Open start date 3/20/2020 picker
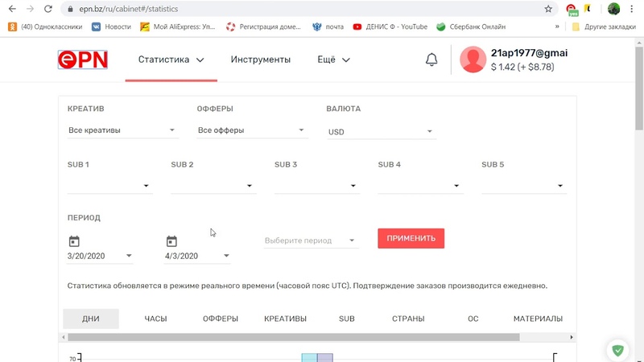 [100, 256]
